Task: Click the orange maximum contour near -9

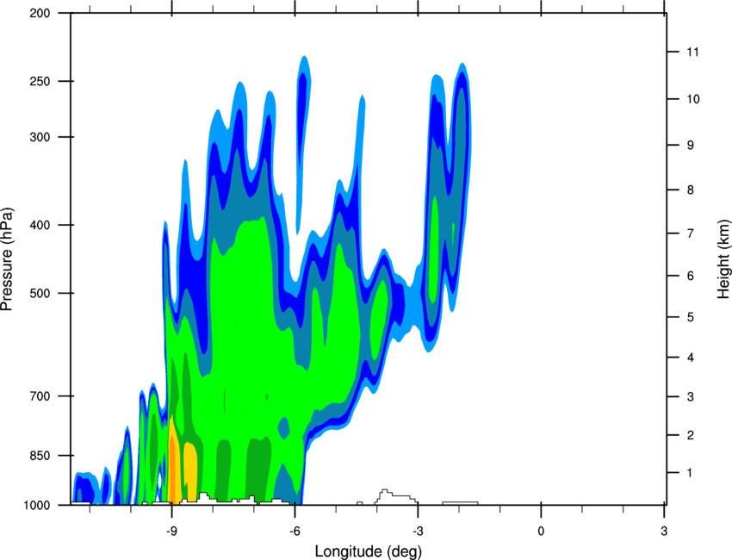Action: 173,470
